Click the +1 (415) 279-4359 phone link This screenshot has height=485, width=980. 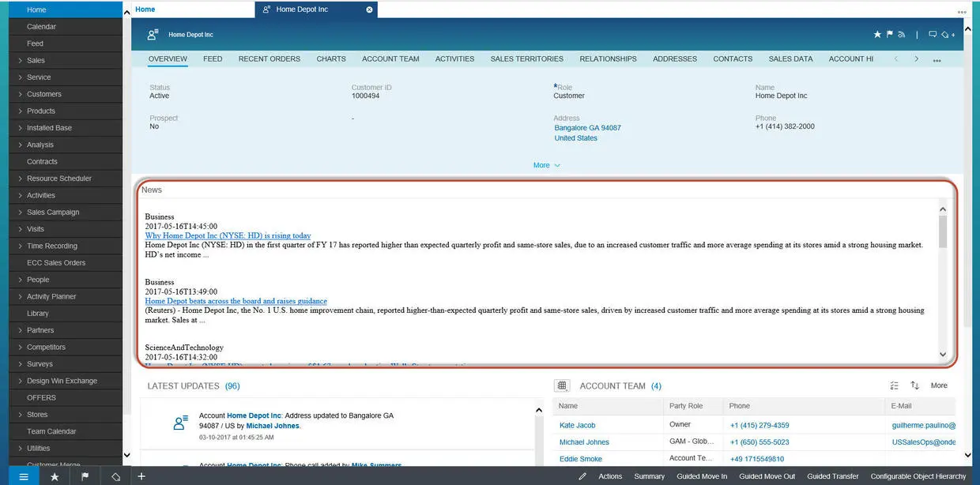759,425
